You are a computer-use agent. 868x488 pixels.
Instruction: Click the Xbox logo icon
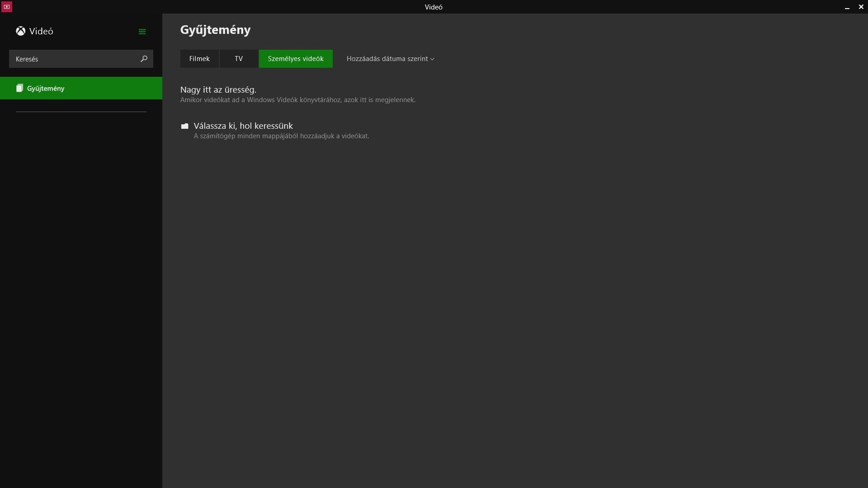coord(20,31)
